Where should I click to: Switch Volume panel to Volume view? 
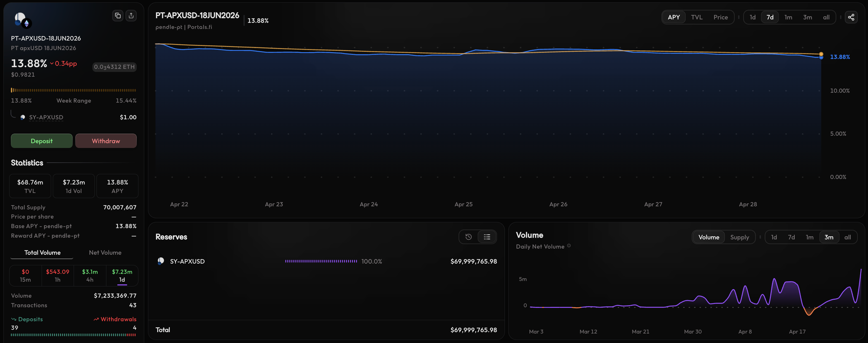(709, 237)
